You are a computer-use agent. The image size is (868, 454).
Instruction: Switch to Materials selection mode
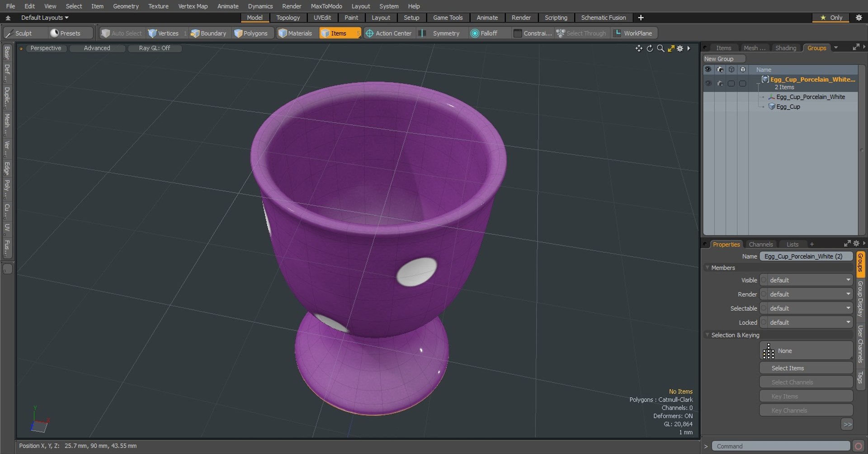pos(296,33)
